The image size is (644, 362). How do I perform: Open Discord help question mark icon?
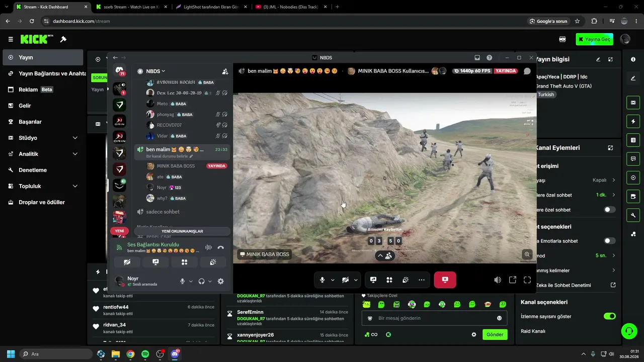pos(489,58)
